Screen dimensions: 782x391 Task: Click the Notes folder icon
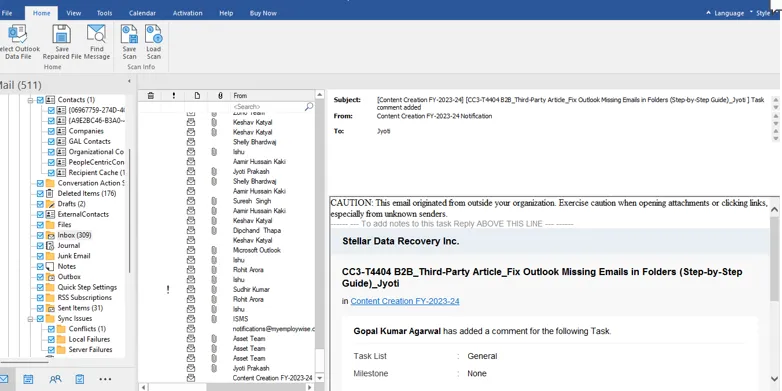tap(50, 266)
